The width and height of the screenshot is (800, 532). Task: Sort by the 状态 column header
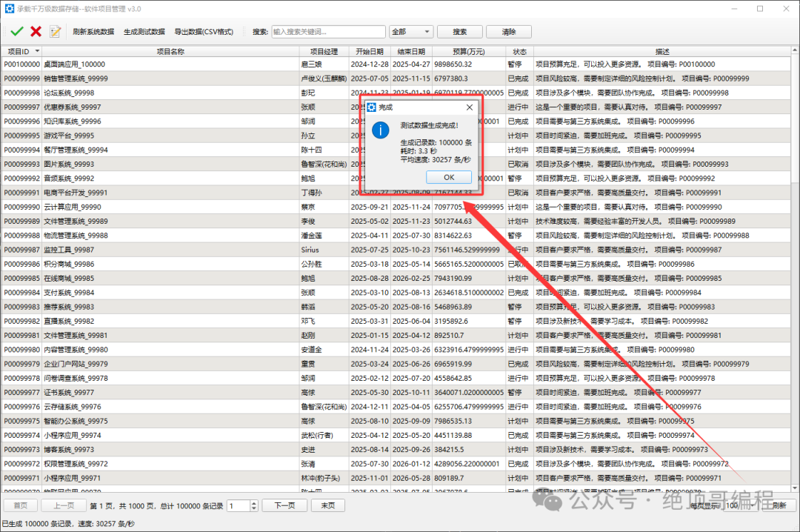pyautogui.click(x=519, y=52)
